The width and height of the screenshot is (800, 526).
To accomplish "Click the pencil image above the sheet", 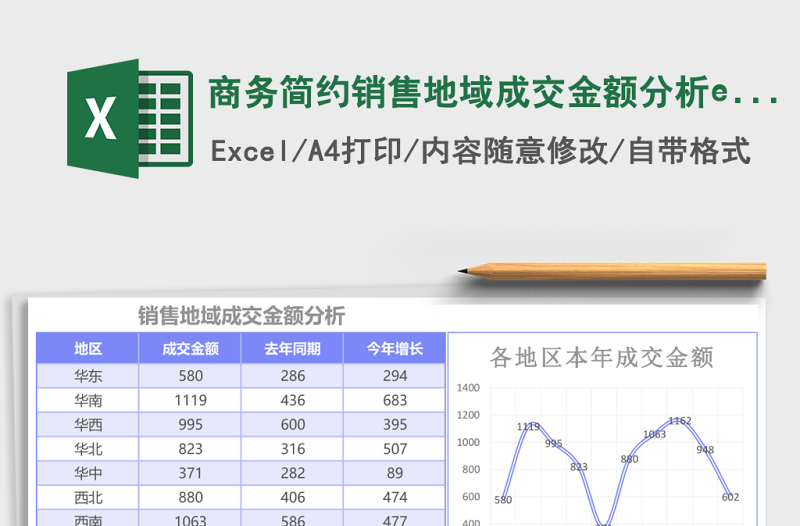I will coord(612,270).
